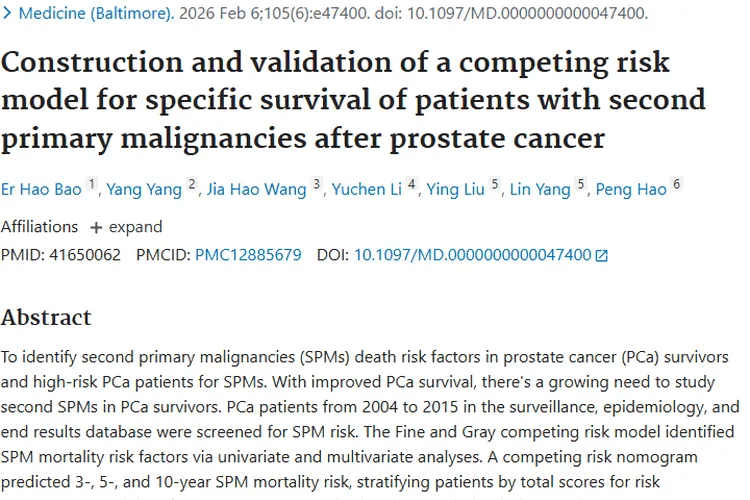Click the external link icon after the DOI
This screenshot has height=500, width=750.
[x=601, y=255]
